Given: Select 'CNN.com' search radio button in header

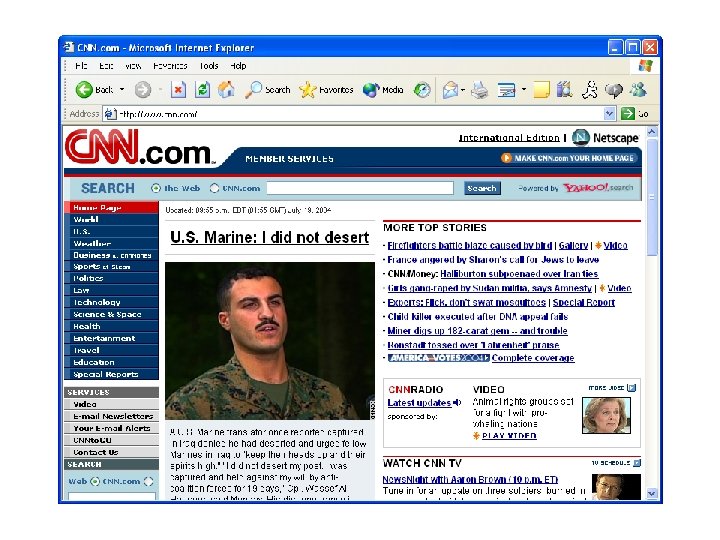Looking at the screenshot, I should (x=214, y=188).
